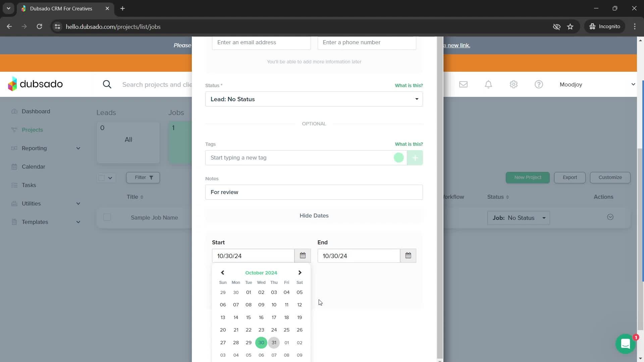Toggle the select-all projects checkbox
The image size is (644, 362).
click(102, 178)
